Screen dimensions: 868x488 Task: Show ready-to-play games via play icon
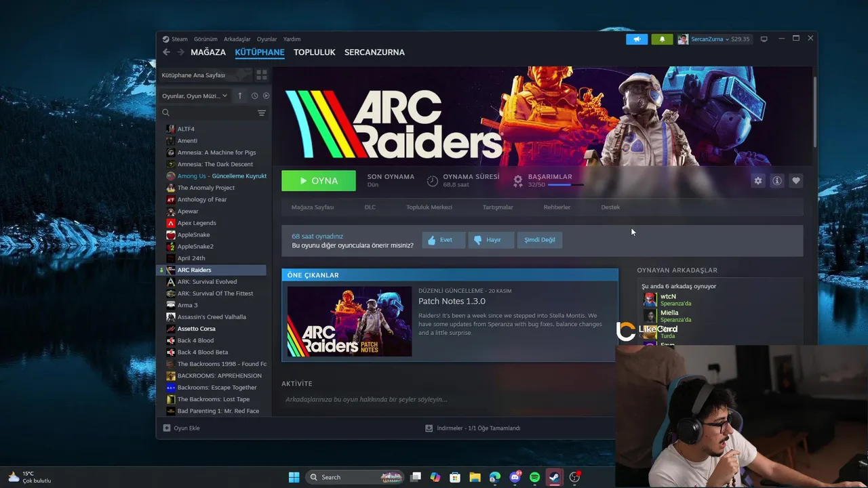[x=266, y=96]
